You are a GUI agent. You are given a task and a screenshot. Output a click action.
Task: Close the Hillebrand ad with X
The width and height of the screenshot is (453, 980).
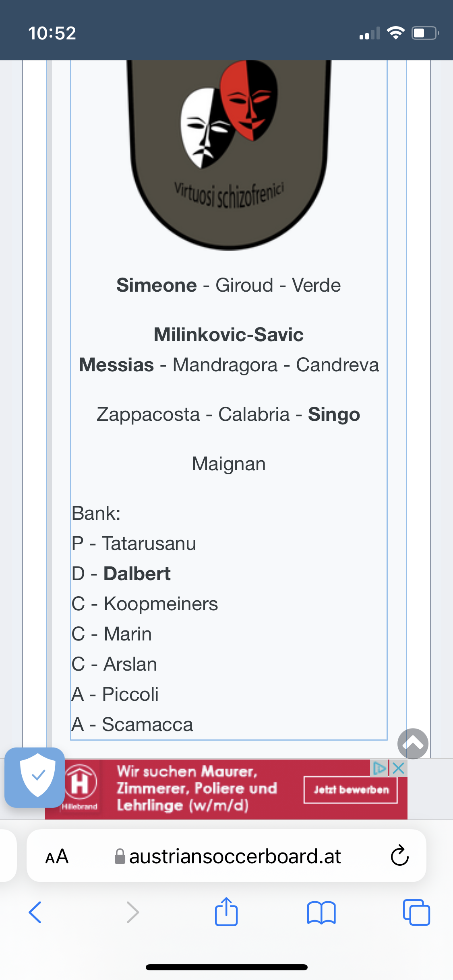coord(398,768)
